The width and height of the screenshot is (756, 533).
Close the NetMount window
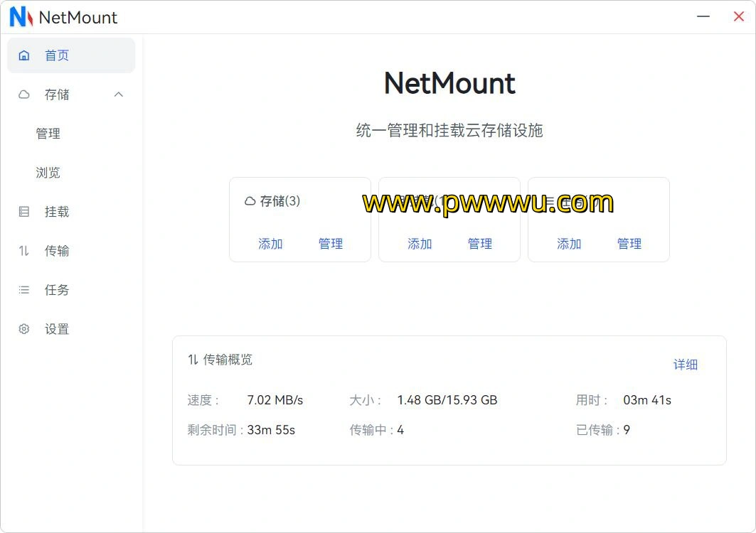[739, 16]
